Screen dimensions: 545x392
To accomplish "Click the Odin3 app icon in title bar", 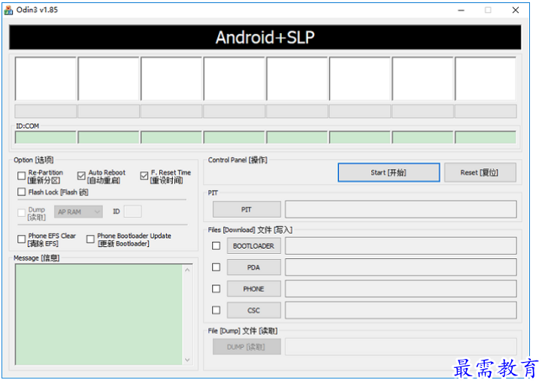I will (x=8, y=10).
